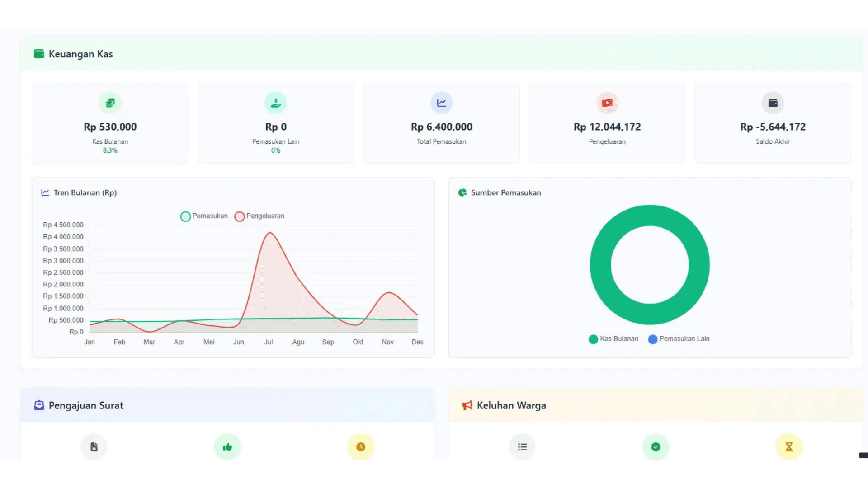868x488 pixels.
Task: Click the Total Pemasukan chart icon
Action: click(441, 103)
